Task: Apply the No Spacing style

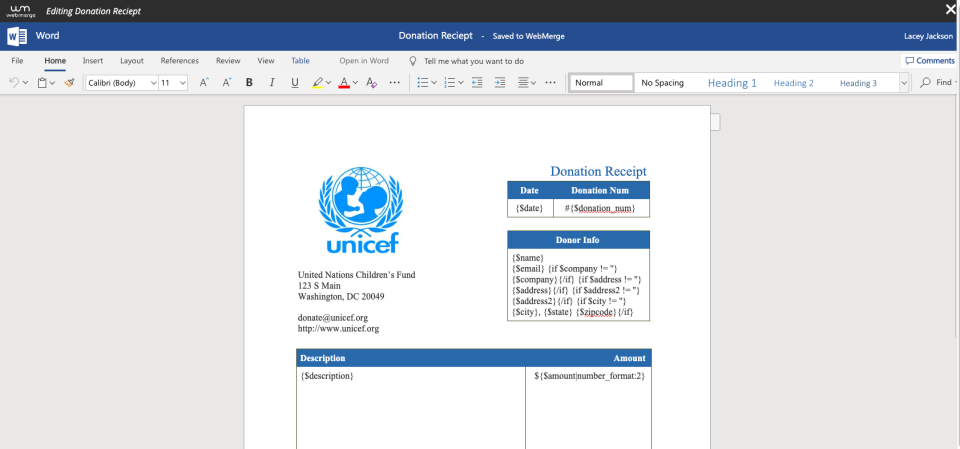Action: pyautogui.click(x=662, y=83)
